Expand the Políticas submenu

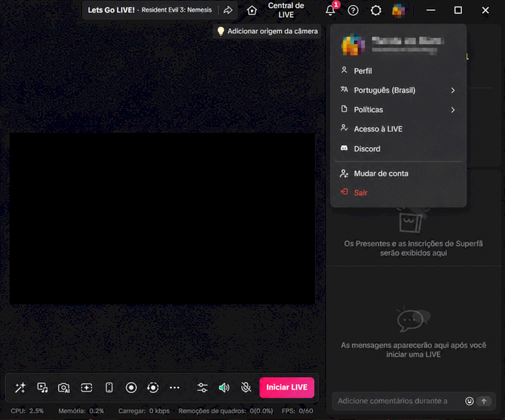[398, 110]
